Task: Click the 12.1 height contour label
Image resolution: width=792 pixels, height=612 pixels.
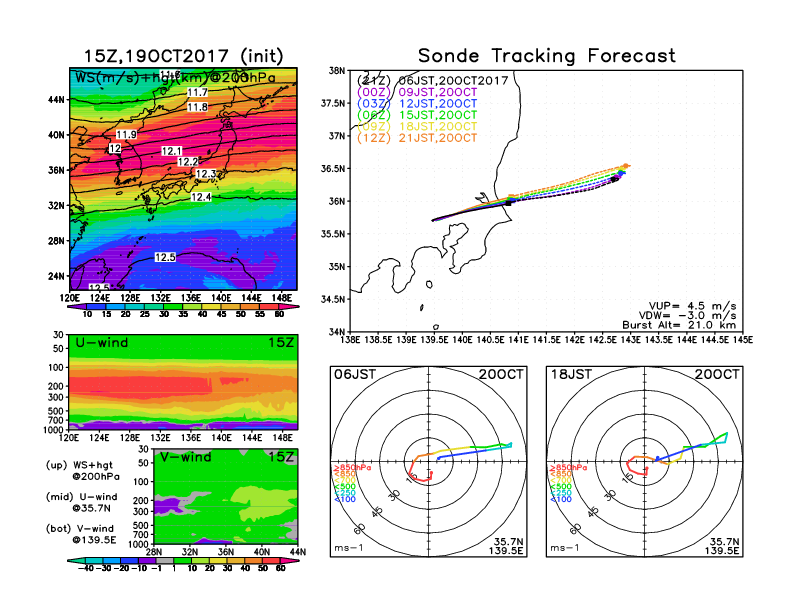Action: [x=171, y=151]
